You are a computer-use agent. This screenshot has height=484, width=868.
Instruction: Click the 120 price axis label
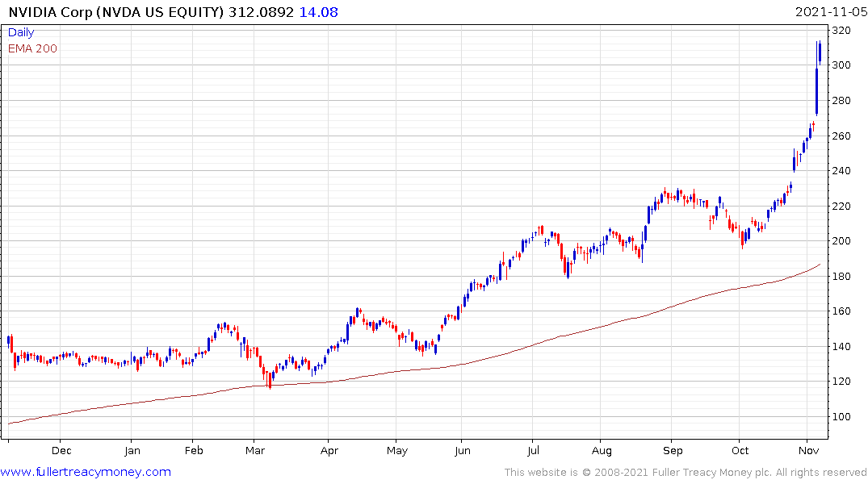click(x=841, y=382)
